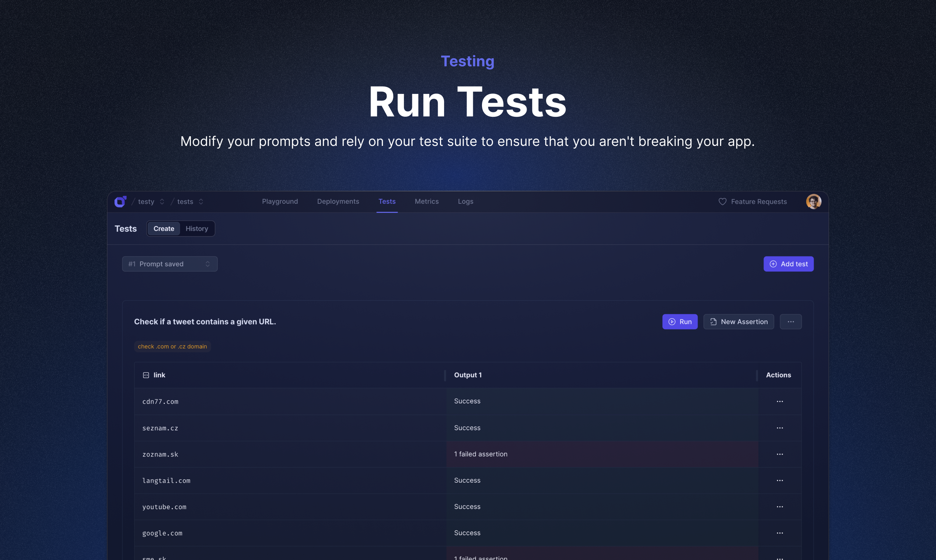
Task: Open actions menu for youtube.com row
Action: coord(779,507)
